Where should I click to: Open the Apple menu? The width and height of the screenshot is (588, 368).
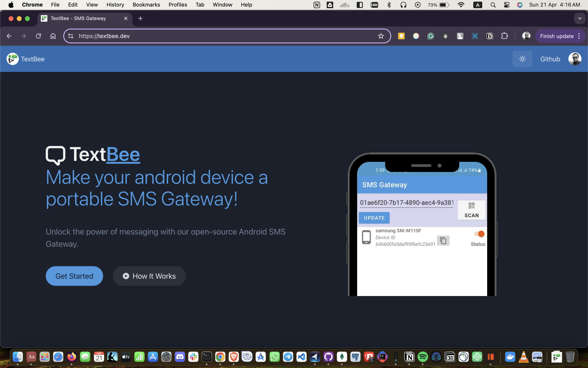point(11,5)
